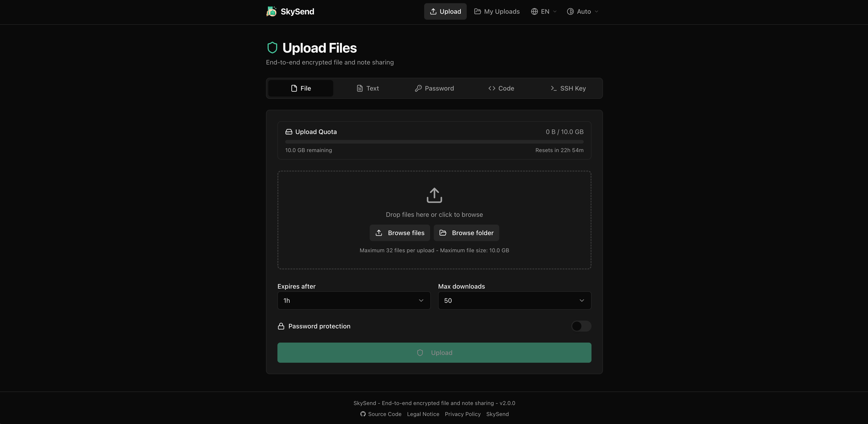Click the green shield icon beside Upload Files
Viewport: 868px width, 424px height.
(x=272, y=48)
